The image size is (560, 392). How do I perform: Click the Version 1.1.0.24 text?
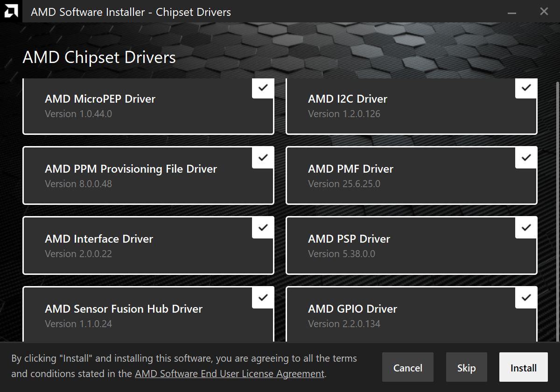(78, 324)
